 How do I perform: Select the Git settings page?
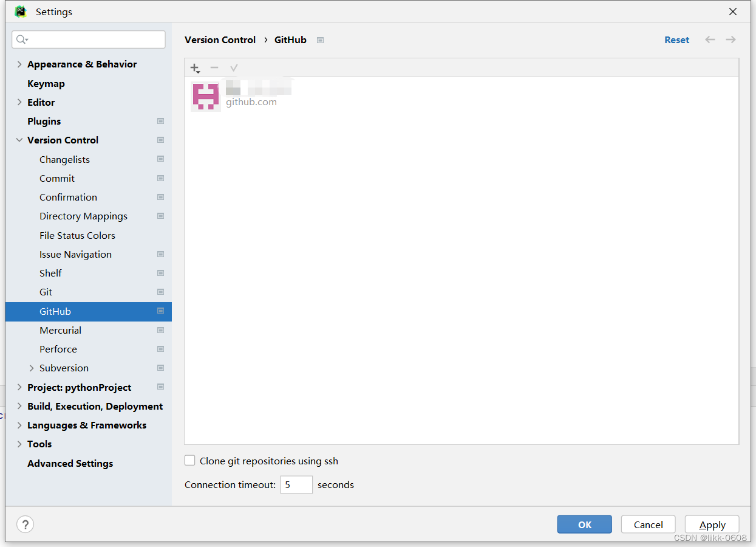tap(46, 292)
